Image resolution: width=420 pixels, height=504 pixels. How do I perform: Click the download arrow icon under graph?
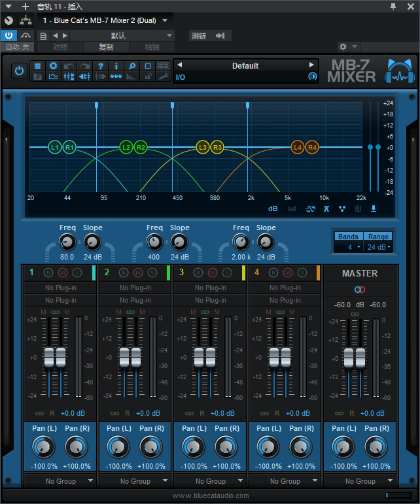click(374, 209)
